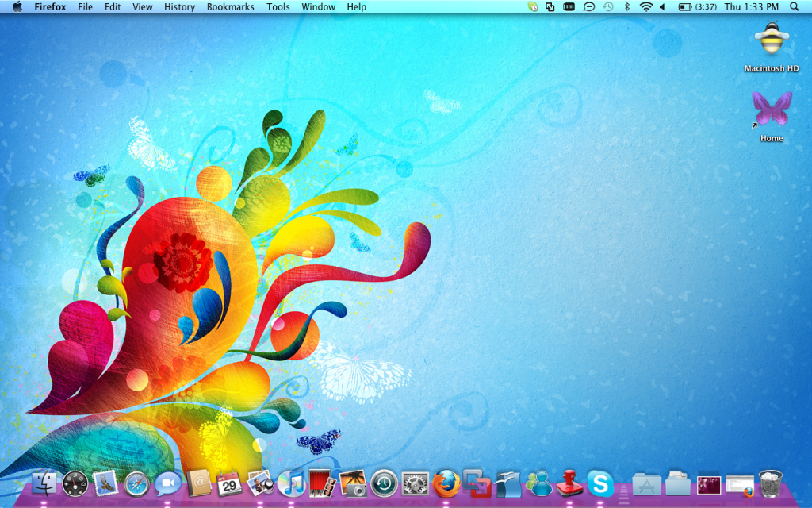Launch VMware Fusion from the Dock
Image resolution: width=812 pixels, height=508 pixels.
[477, 483]
